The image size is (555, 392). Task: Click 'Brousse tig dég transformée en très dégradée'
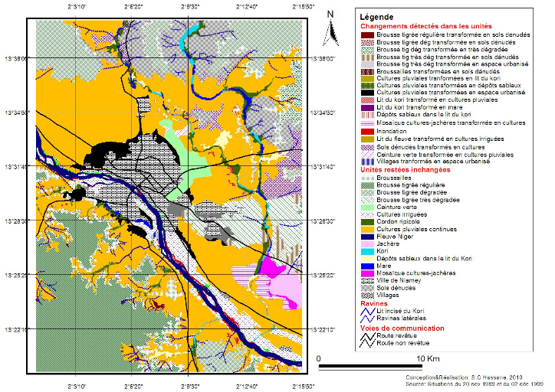coord(442,50)
